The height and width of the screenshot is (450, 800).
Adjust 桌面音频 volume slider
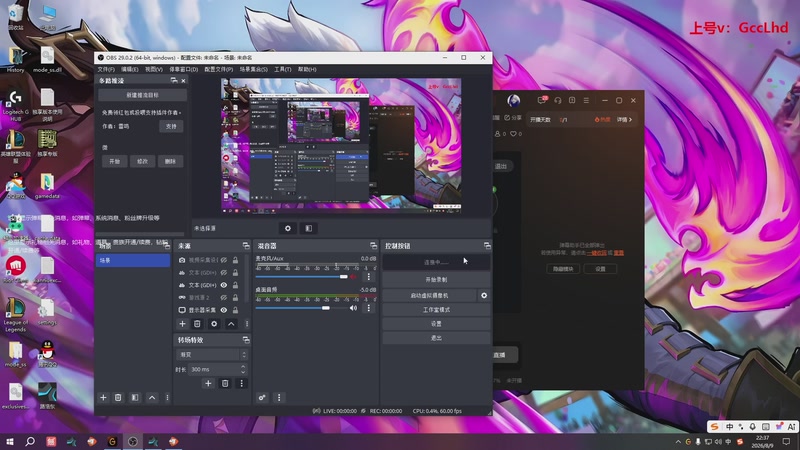coord(301,308)
